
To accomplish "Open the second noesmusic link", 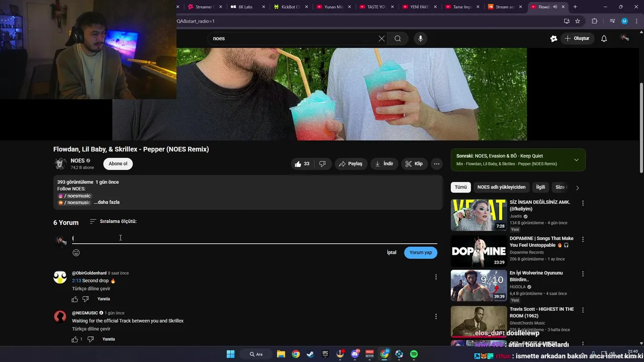I will coord(74,203).
